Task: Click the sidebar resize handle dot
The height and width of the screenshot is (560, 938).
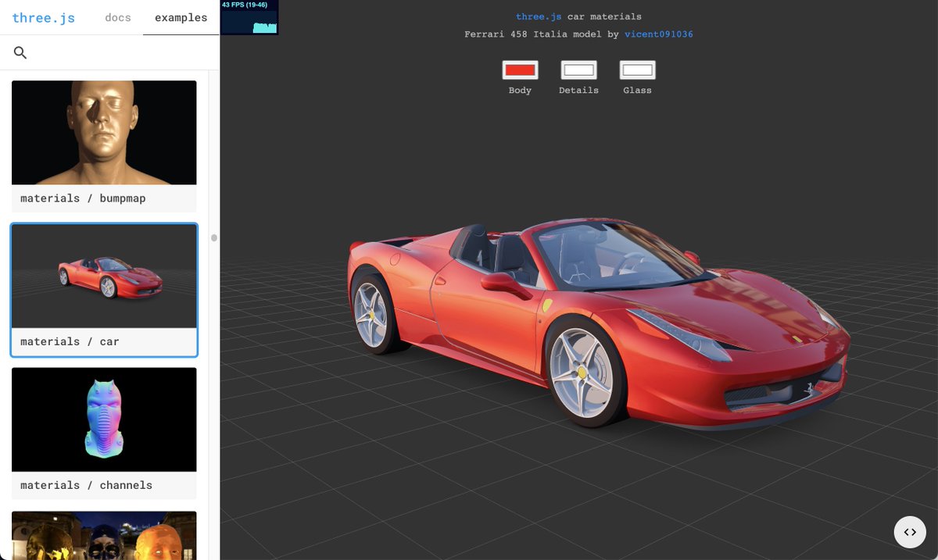Action: click(213, 239)
